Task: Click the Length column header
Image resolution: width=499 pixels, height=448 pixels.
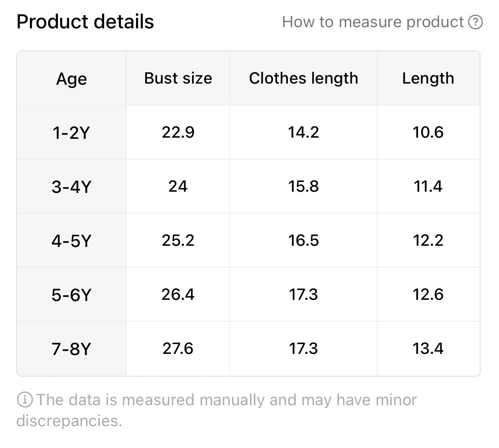Action: [428, 78]
